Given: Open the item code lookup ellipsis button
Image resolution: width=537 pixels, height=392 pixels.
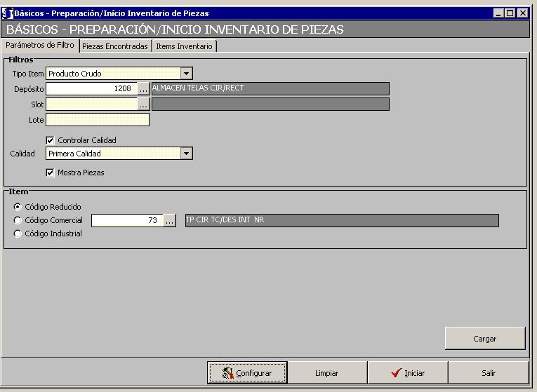Looking at the screenshot, I should (x=169, y=221).
